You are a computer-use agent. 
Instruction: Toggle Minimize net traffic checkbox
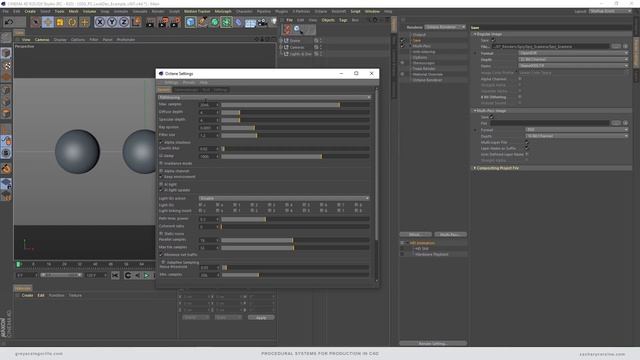tap(161, 255)
